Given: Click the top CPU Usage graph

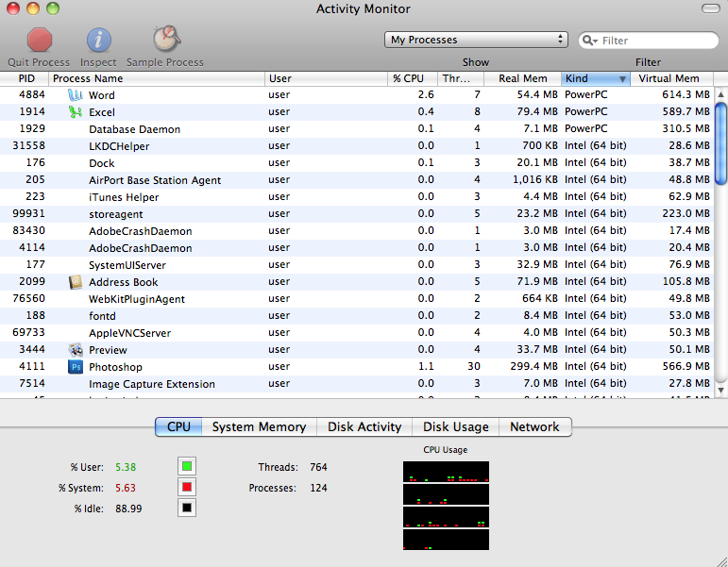Looking at the screenshot, I should click(446, 472).
